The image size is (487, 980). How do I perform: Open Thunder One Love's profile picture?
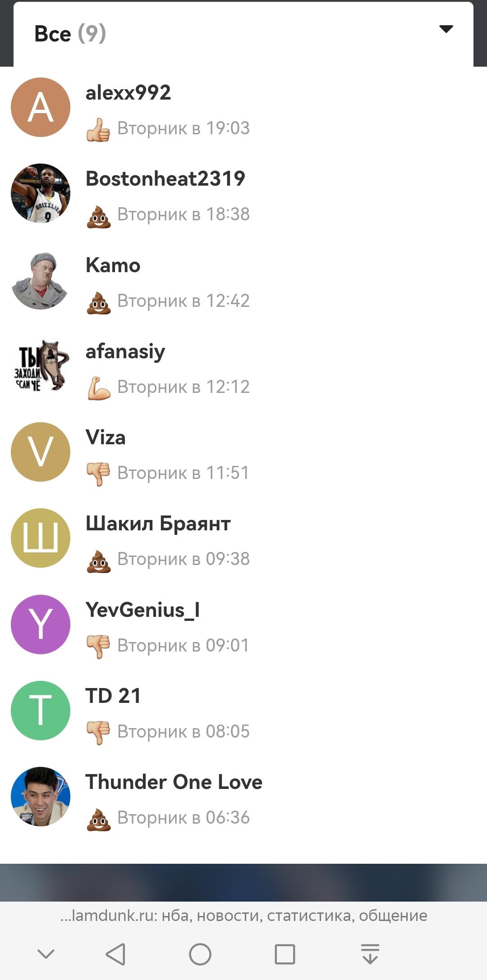41,797
